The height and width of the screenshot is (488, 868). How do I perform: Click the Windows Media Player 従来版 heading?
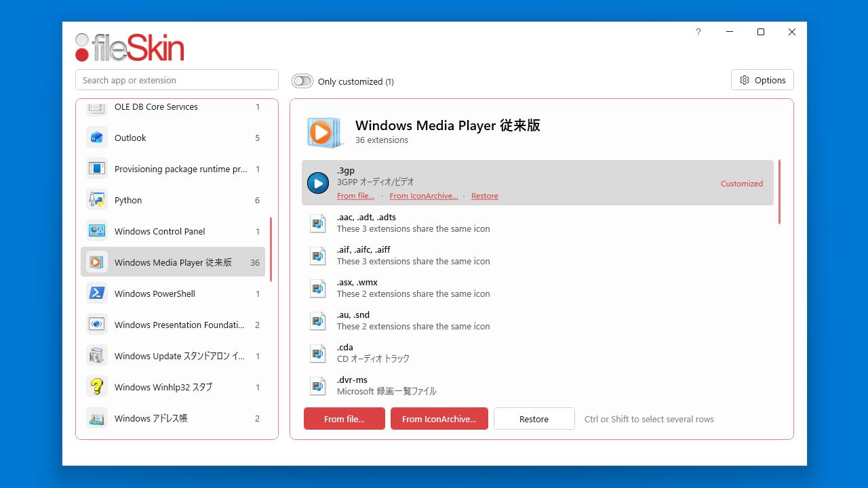point(448,125)
